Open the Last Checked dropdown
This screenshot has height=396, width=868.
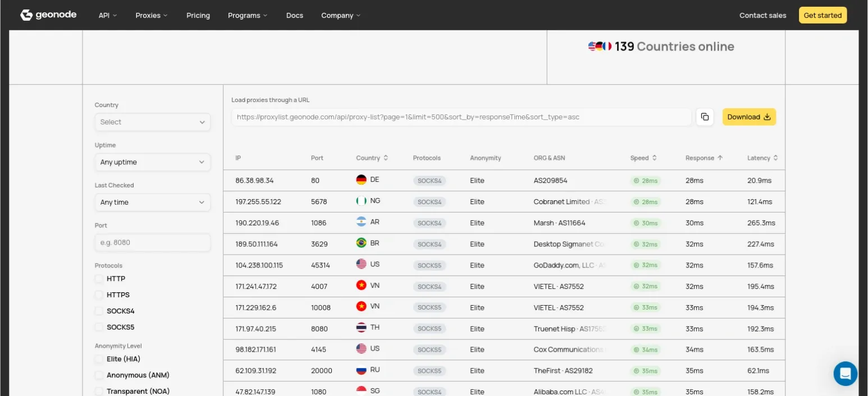[153, 202]
